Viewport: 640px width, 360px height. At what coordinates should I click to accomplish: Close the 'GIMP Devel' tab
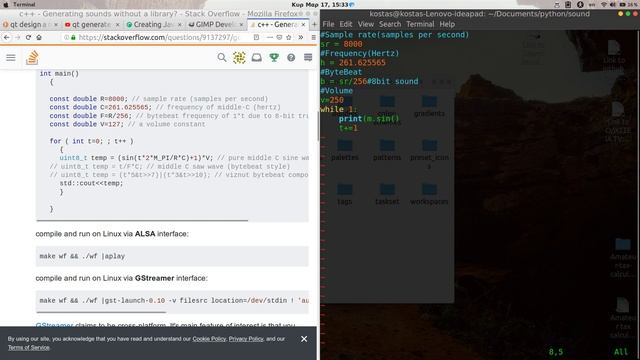[241, 24]
